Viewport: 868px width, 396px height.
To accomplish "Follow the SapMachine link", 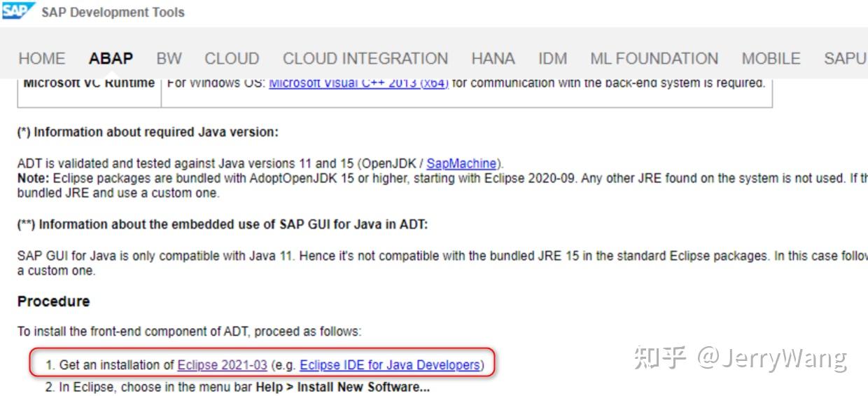I will tap(461, 163).
